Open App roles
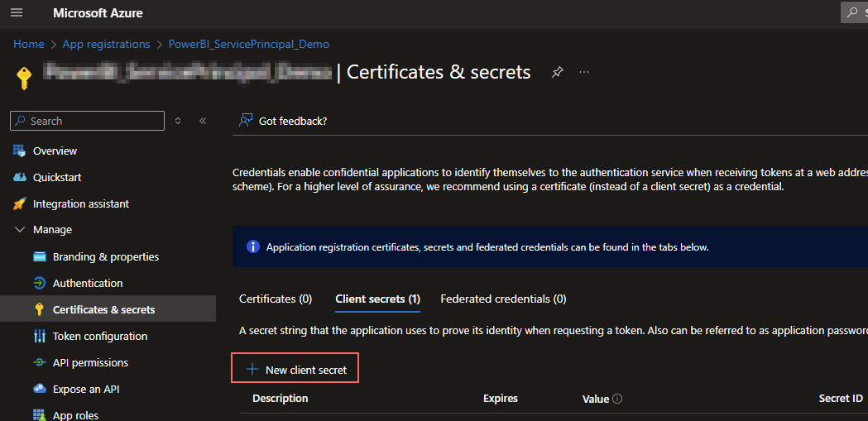Screen dimensions: 868x421 [x=75, y=415]
